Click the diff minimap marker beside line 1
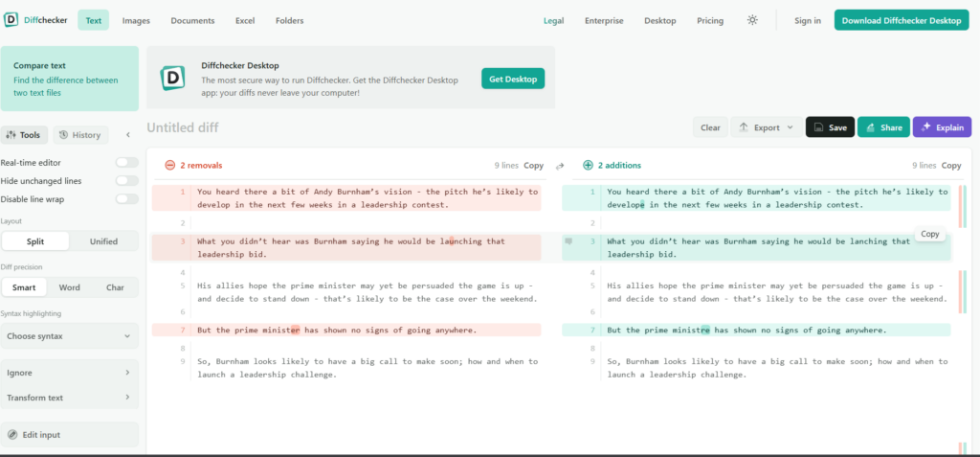 963,207
